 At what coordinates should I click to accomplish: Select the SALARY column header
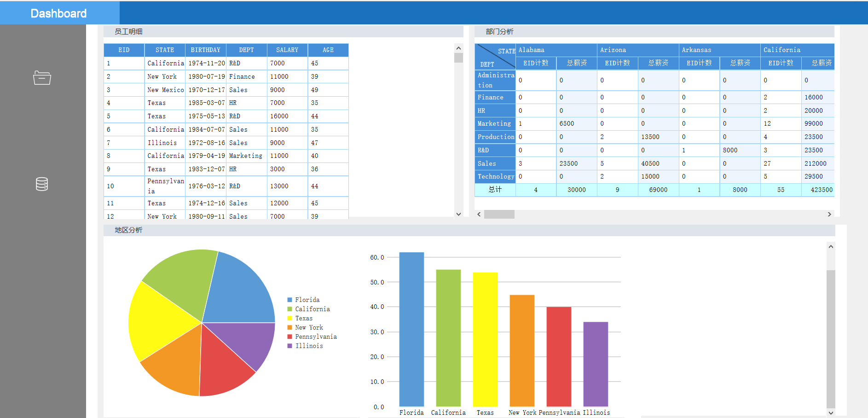point(287,50)
